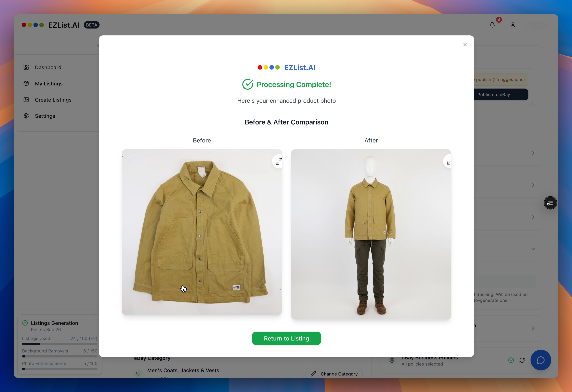Click the Before jacket photo thumbnail
Image resolution: width=572 pixels, height=392 pixels.
[x=202, y=232]
